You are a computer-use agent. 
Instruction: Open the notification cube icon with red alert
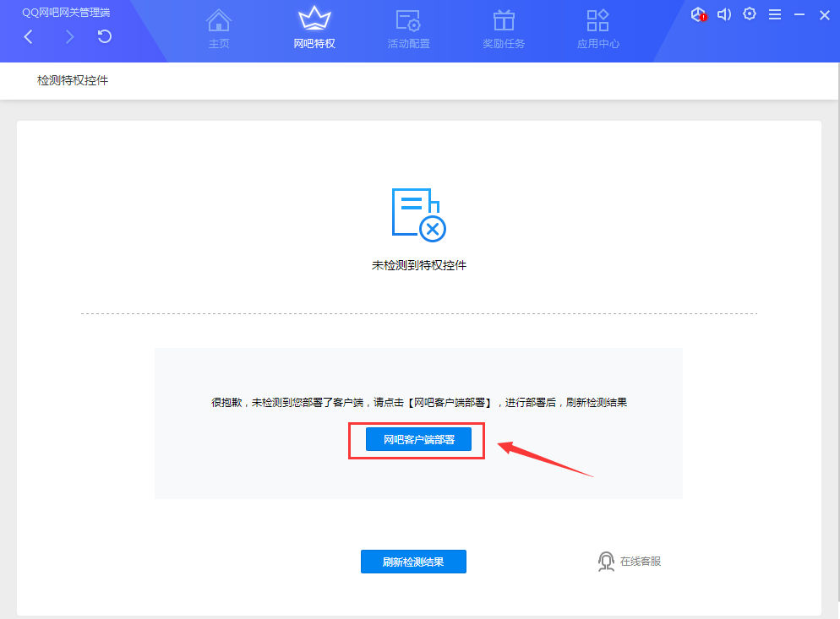click(699, 14)
